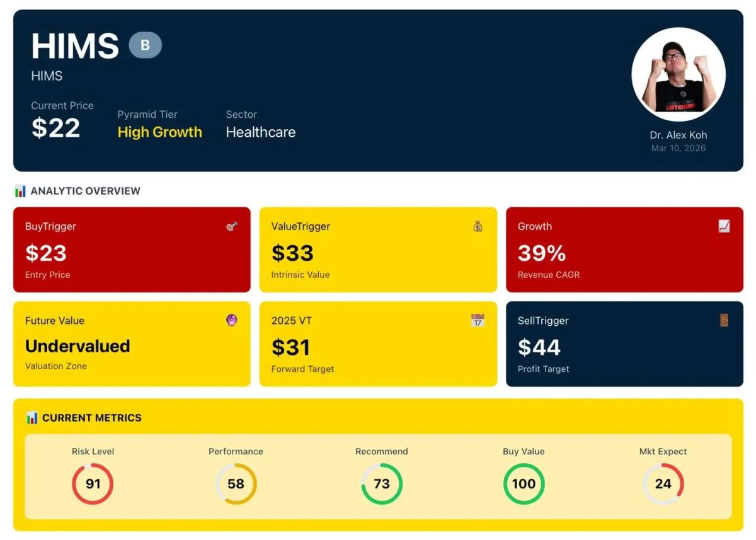Click the Performance gauge ring showing 58

point(236,484)
